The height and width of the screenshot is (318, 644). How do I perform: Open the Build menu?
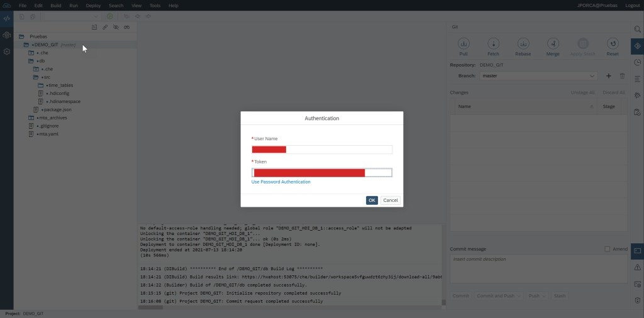pyautogui.click(x=56, y=6)
